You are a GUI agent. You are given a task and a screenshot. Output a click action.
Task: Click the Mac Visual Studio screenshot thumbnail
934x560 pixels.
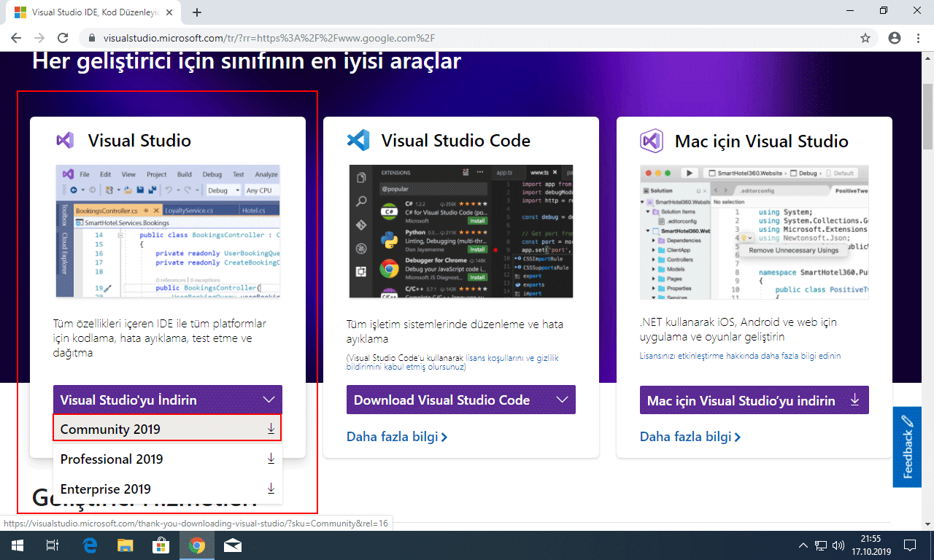pos(754,232)
